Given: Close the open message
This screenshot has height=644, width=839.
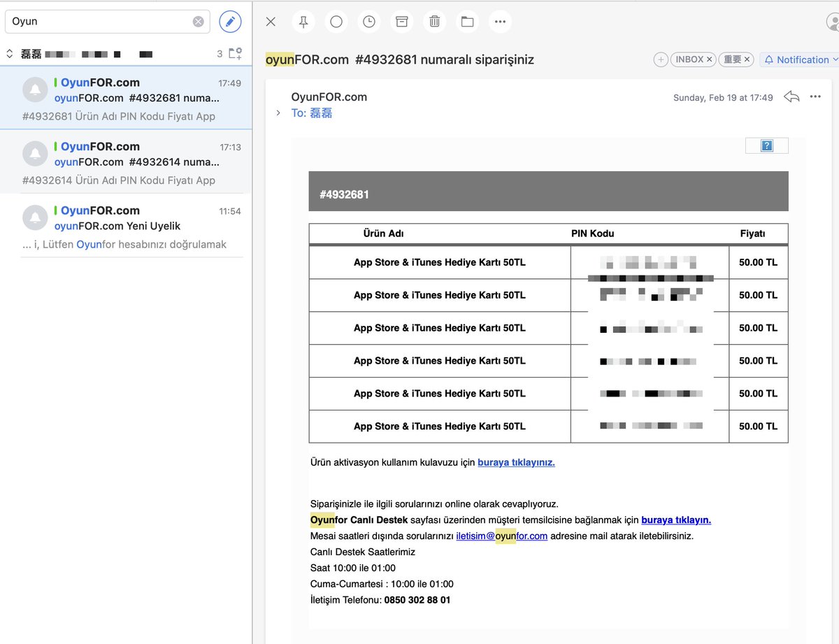Looking at the screenshot, I should (271, 22).
